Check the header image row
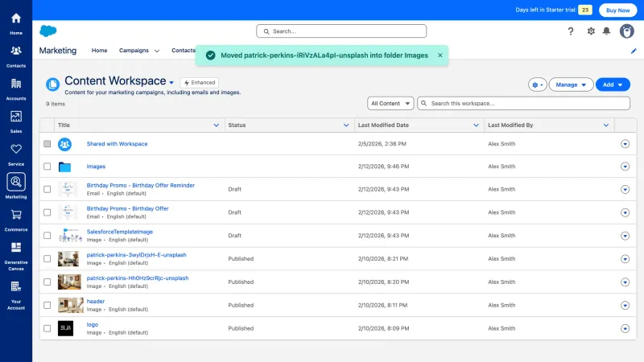Screen dimensions: 644x362 (47, 305)
